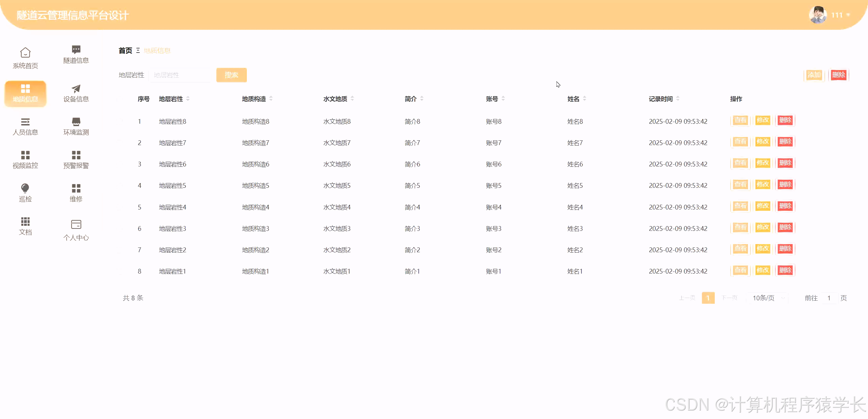868x419 pixels.
Task: Sort by 记录时间 column arrows
Action: (678, 99)
